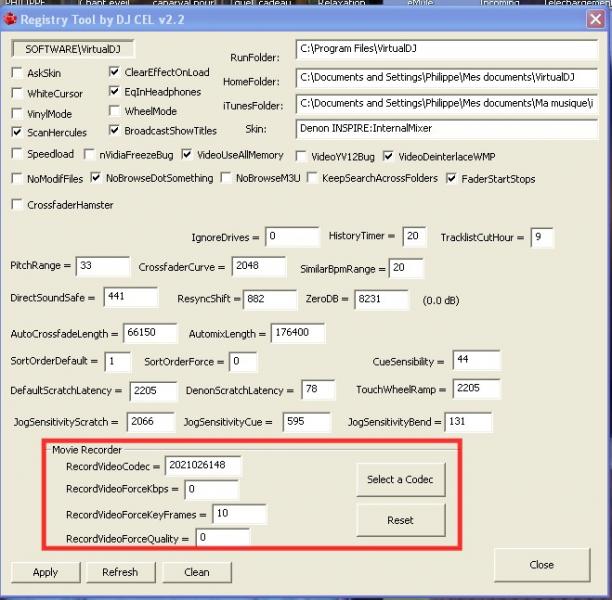612x600 pixels.
Task: Enable the CrossfaderHamster checkbox
Action: point(17,205)
